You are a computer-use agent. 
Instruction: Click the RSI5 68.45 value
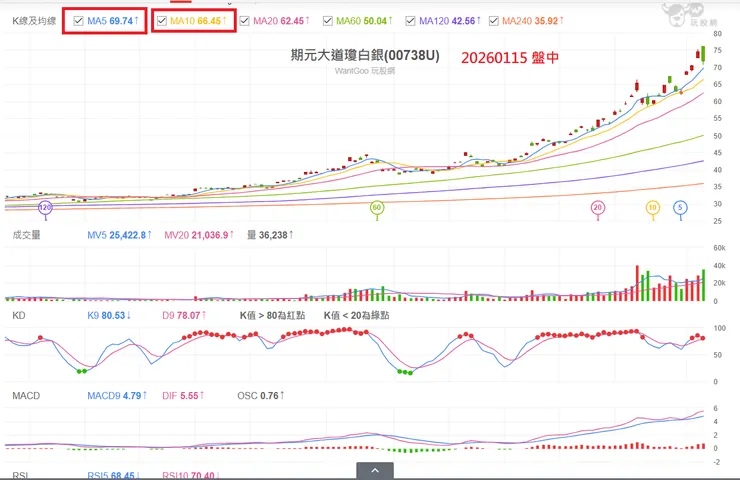[113, 475]
